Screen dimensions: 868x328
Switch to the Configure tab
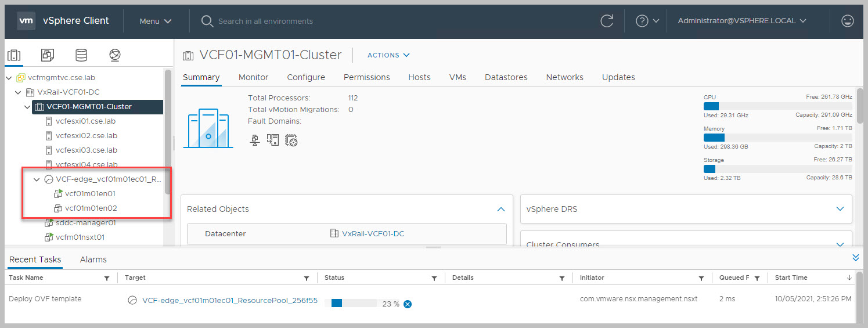pos(306,77)
